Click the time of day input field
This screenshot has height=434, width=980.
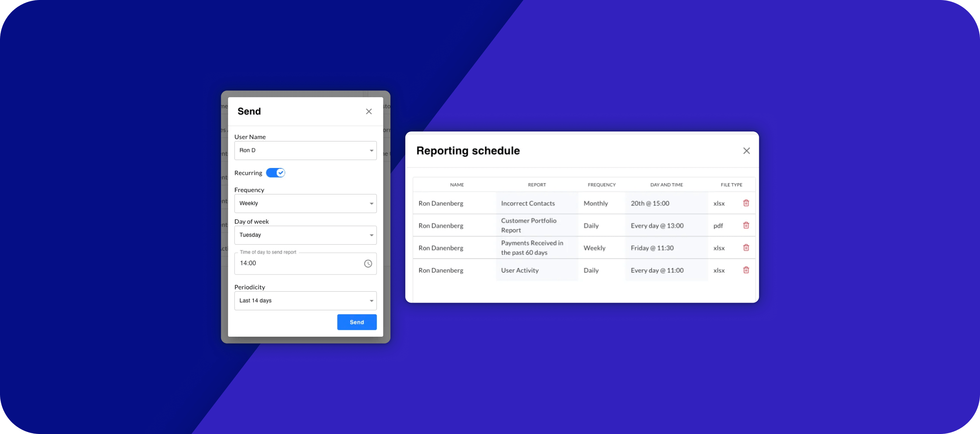tap(298, 264)
